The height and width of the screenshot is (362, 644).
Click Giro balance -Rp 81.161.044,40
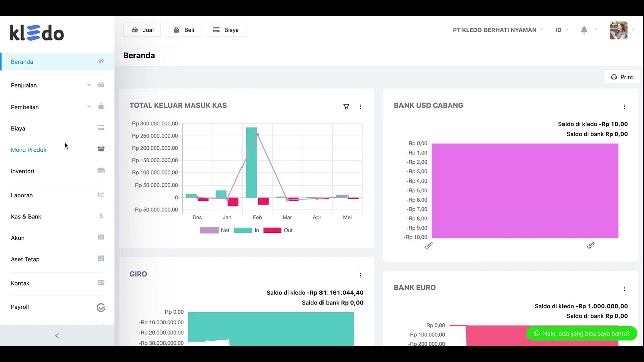(336, 293)
